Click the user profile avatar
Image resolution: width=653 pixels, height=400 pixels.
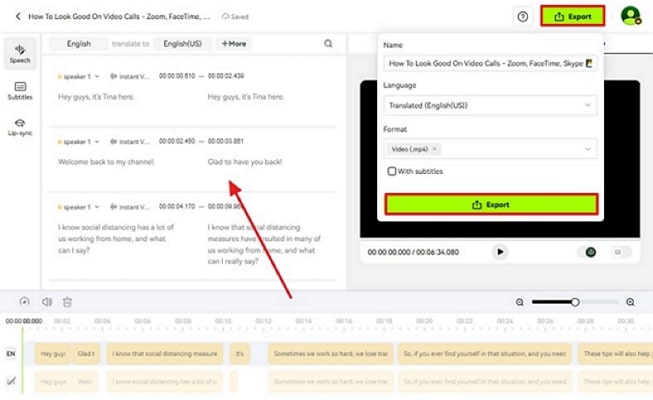point(630,16)
